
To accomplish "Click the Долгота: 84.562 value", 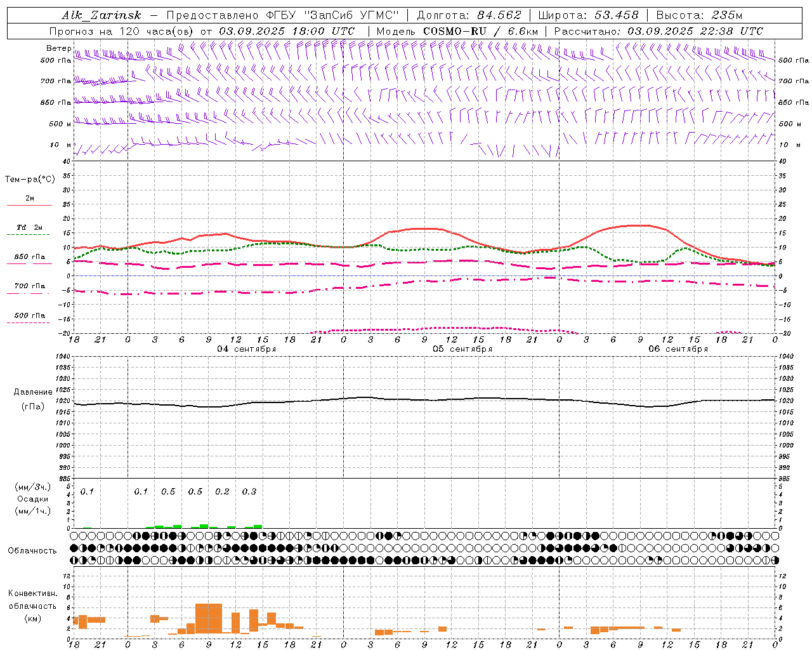I will click(469, 15).
